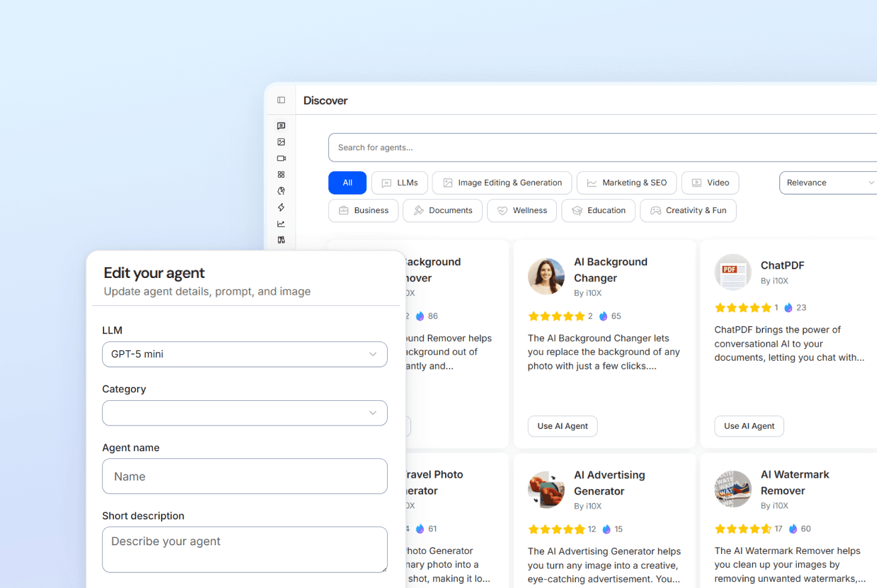Click the AI Background Changer title
This screenshot has width=877, height=588.
click(x=611, y=270)
